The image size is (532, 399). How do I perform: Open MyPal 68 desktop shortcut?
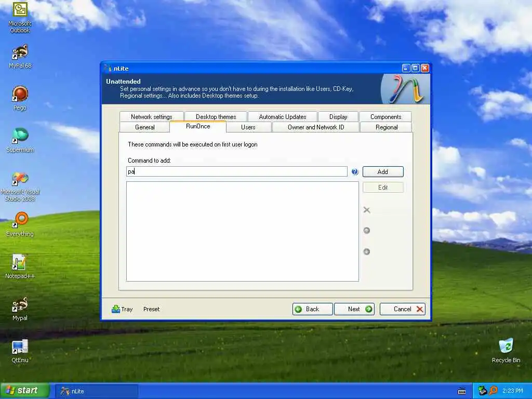click(20, 56)
